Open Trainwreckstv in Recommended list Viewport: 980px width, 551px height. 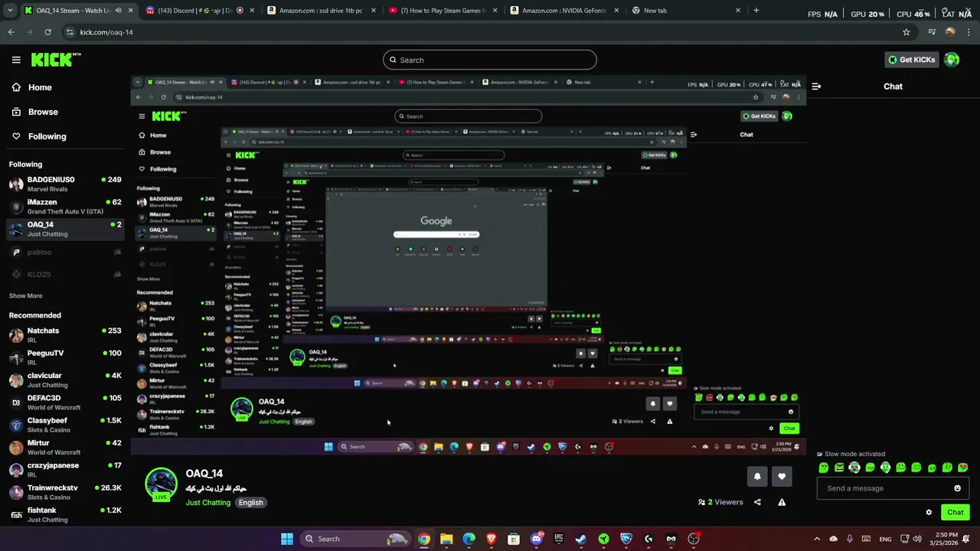click(65, 492)
